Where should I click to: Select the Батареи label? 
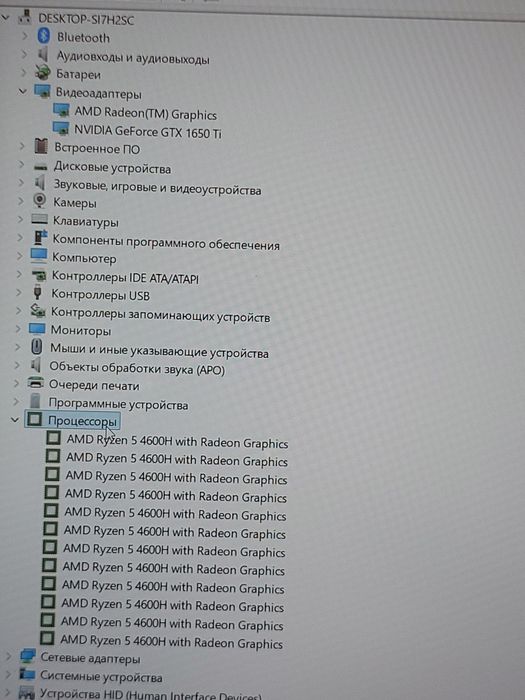click(x=78, y=75)
